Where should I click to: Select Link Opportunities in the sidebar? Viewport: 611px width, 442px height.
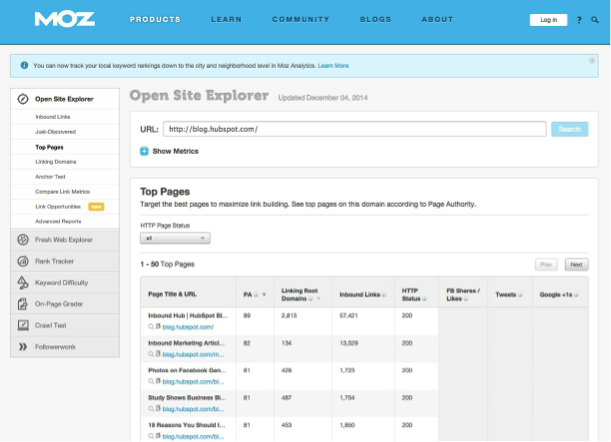[x=58, y=207]
